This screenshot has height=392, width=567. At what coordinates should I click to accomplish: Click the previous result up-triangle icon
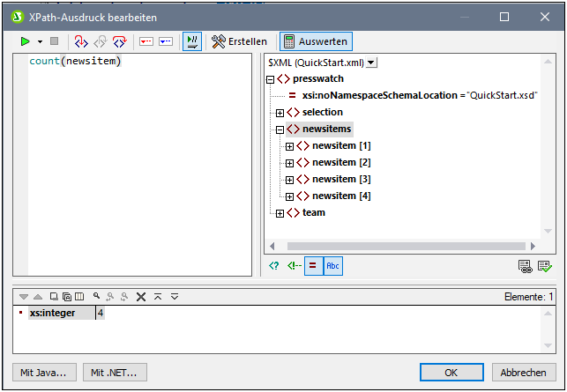pos(38,297)
